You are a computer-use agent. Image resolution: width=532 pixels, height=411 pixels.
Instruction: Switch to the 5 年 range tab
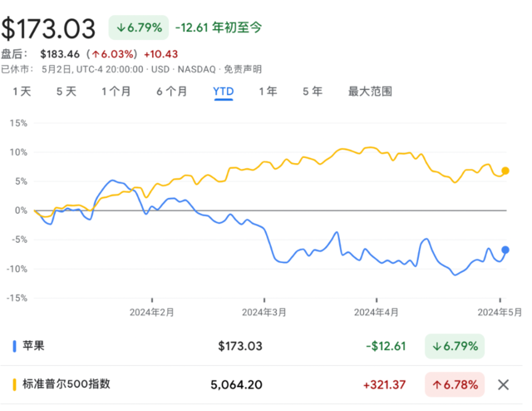point(313,92)
